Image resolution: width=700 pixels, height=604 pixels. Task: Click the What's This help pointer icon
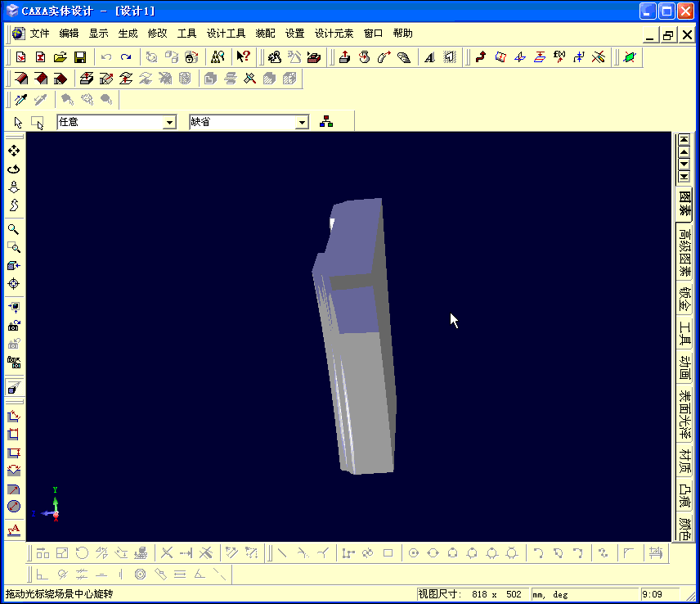pos(244,56)
